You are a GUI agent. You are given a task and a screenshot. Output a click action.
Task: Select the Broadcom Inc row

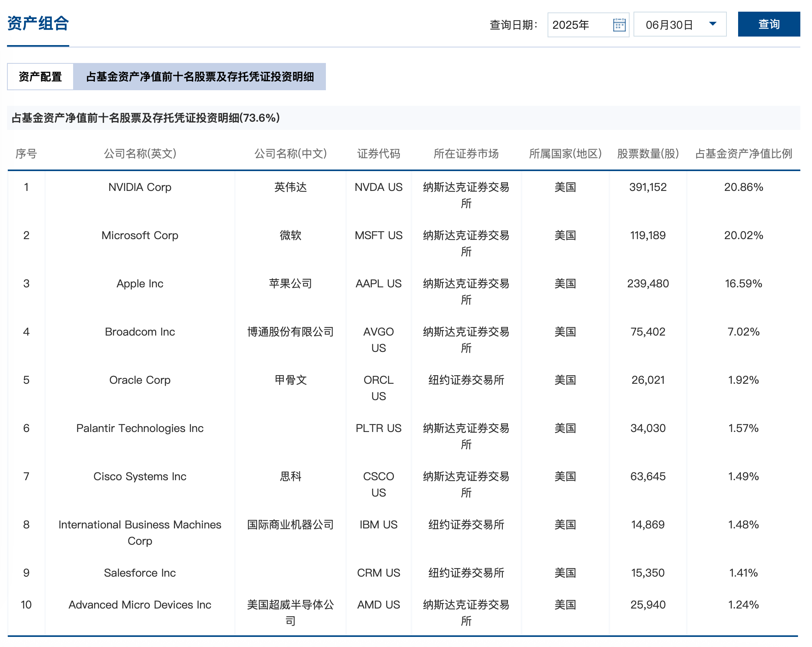(140, 332)
